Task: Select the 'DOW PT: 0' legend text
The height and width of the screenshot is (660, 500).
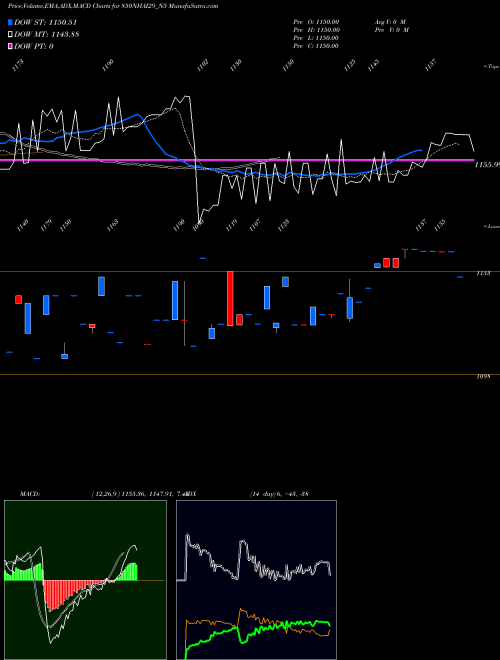Action: (x=34, y=46)
